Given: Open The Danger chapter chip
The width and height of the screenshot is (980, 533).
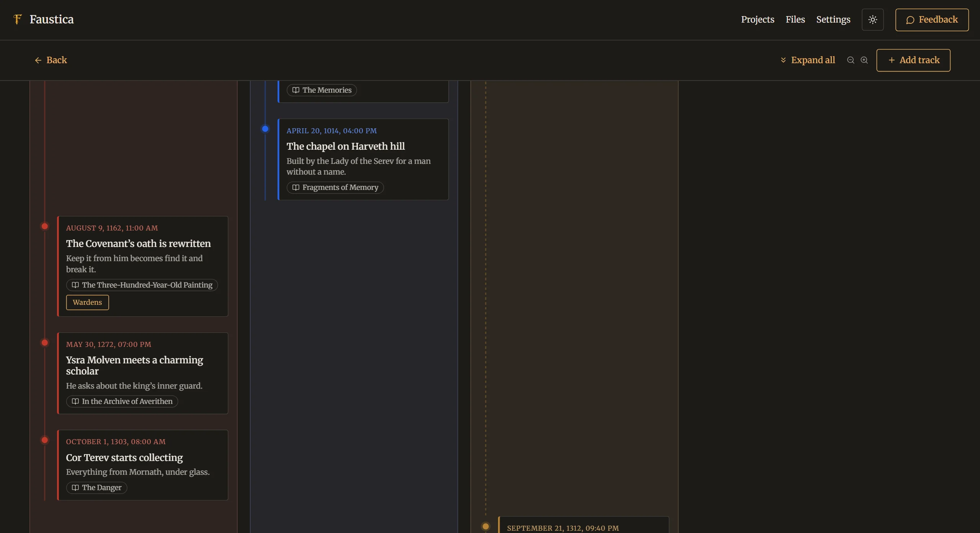Looking at the screenshot, I should 96,487.
